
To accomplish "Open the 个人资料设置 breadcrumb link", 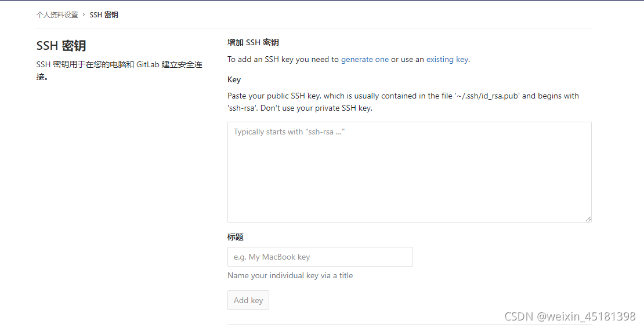I will click(x=57, y=14).
